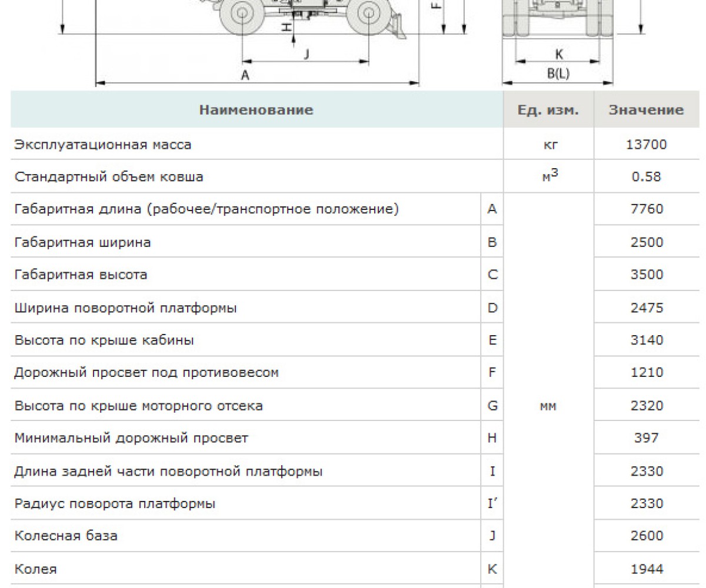
Task: Click the "Наименование" column header
Action: (256, 110)
